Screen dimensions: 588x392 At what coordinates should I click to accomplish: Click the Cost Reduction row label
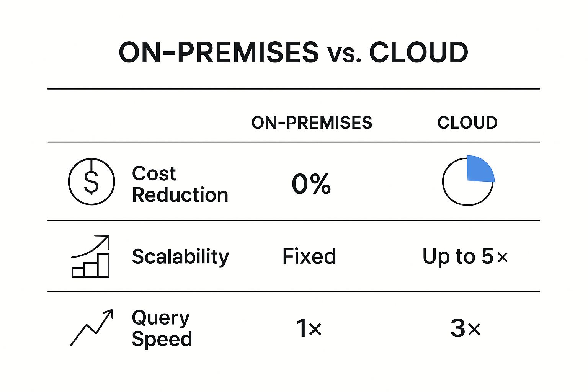click(x=180, y=184)
